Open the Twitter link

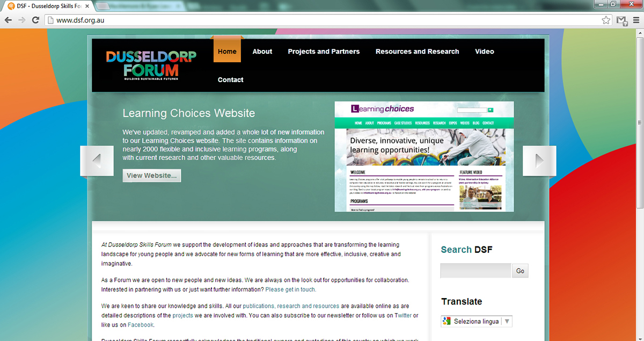click(x=403, y=315)
